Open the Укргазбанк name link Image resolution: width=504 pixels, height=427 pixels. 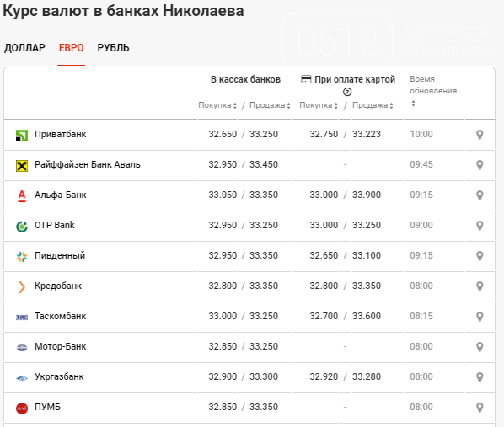tap(59, 376)
